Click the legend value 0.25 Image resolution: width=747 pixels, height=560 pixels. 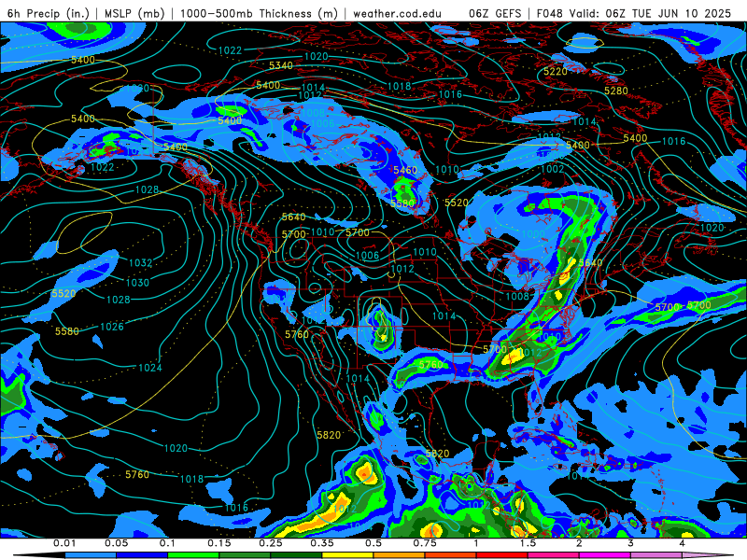[271, 543]
